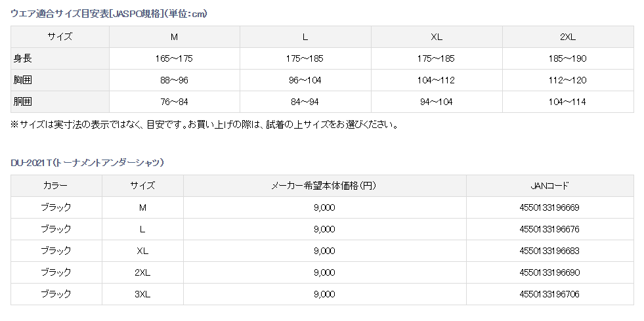Click the JAN code 4550133196669
Image resolution: width=644 pixels, height=321 pixels.
click(x=549, y=207)
